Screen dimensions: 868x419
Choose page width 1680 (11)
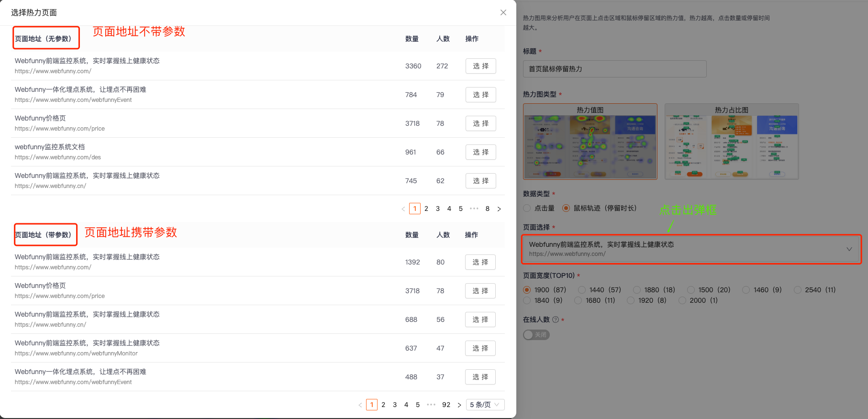pyautogui.click(x=578, y=300)
